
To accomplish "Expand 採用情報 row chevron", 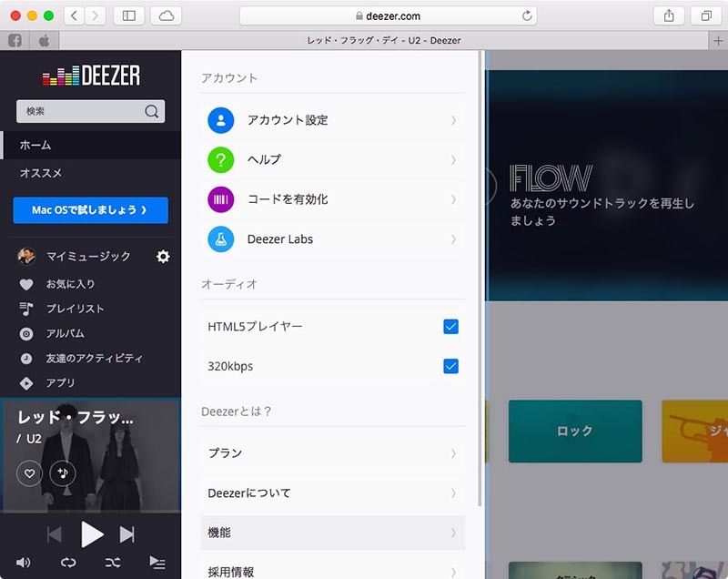I will coord(453,572).
